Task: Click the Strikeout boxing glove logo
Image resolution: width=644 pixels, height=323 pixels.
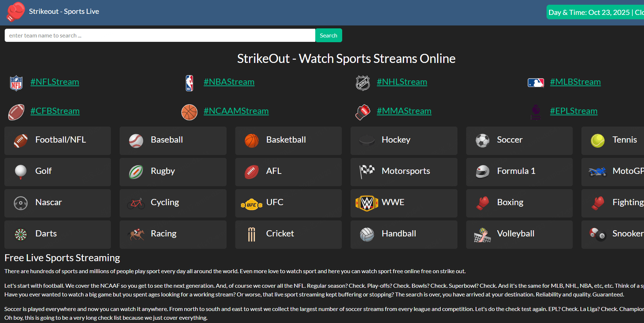Action: click(16, 12)
